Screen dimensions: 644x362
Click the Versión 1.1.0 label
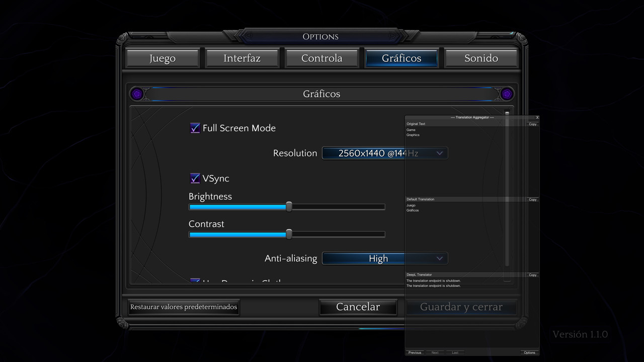pos(580,334)
